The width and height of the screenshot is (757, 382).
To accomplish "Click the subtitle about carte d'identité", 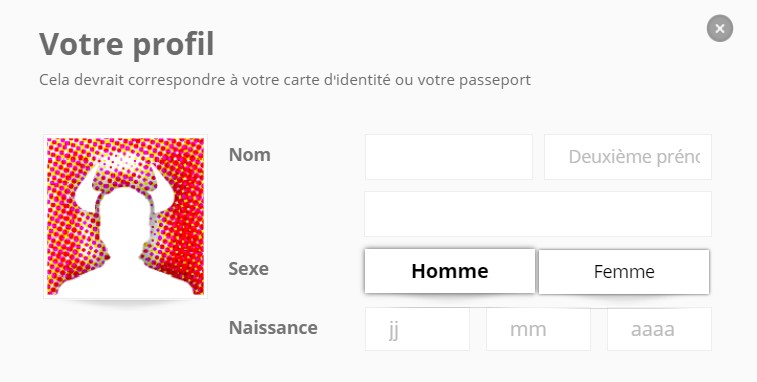I will coord(285,80).
